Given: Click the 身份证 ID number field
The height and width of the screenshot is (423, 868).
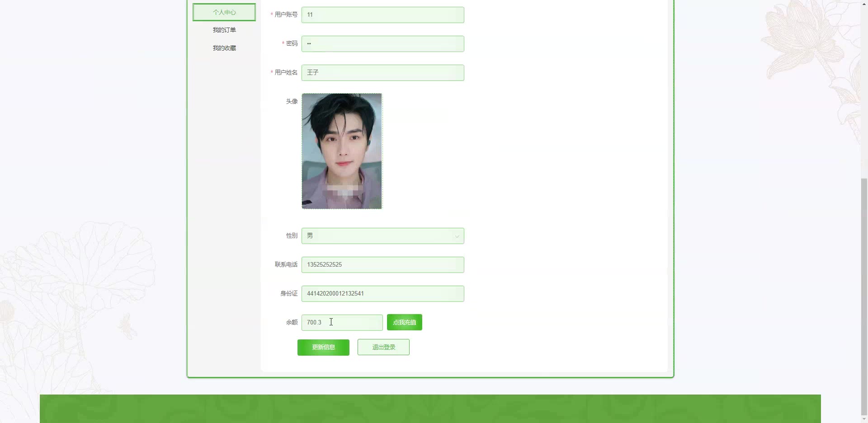Looking at the screenshot, I should point(382,294).
